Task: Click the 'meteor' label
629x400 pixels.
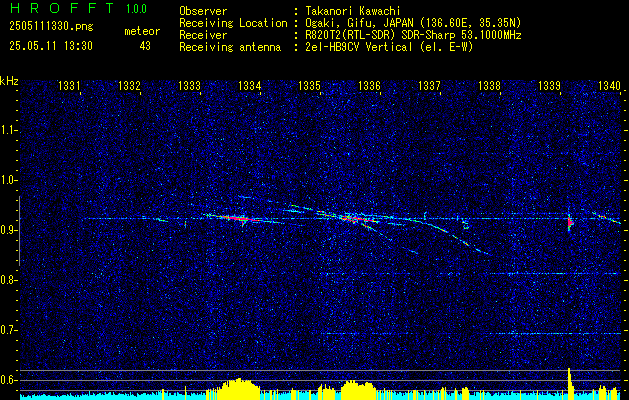Action: (142, 31)
